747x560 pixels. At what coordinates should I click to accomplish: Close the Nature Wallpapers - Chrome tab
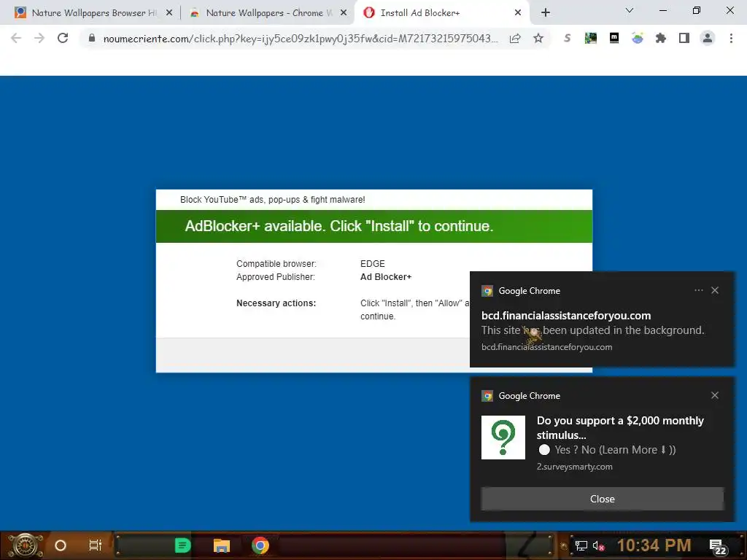click(x=344, y=13)
